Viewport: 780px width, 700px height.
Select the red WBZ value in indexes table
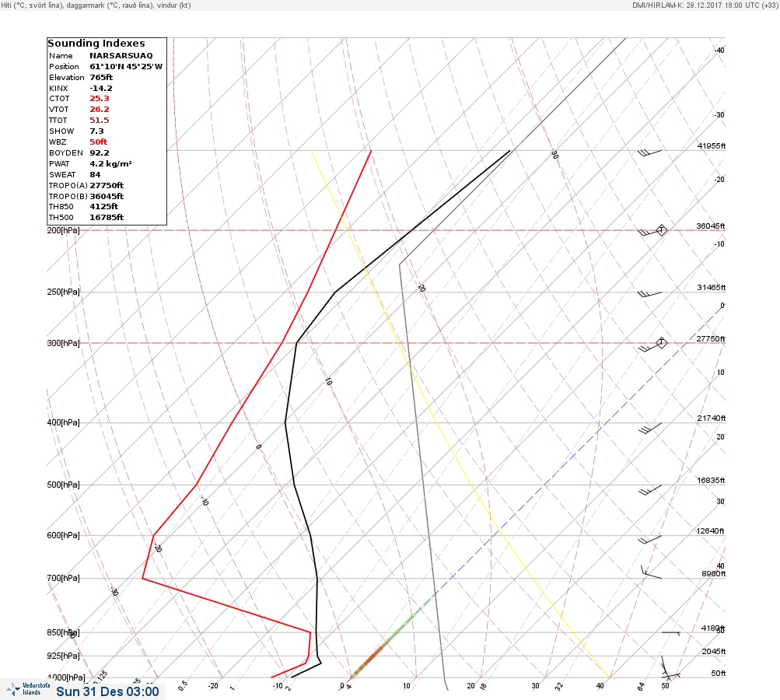point(99,142)
